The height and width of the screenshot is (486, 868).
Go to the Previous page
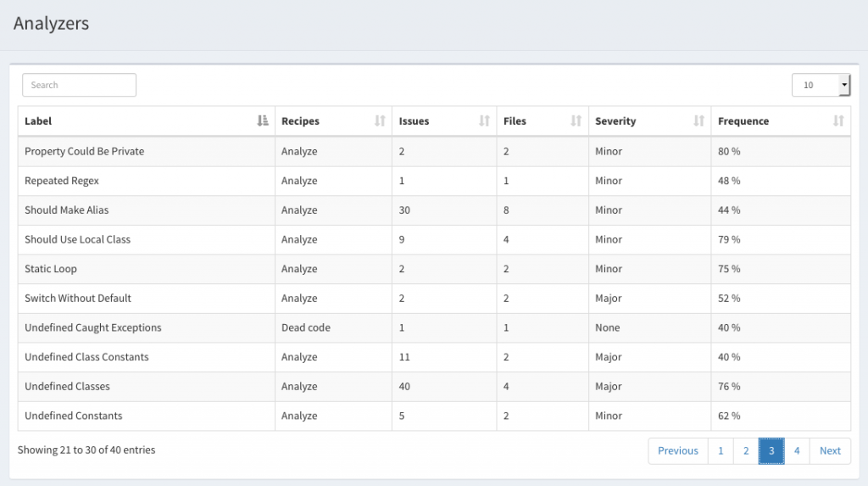coord(678,450)
